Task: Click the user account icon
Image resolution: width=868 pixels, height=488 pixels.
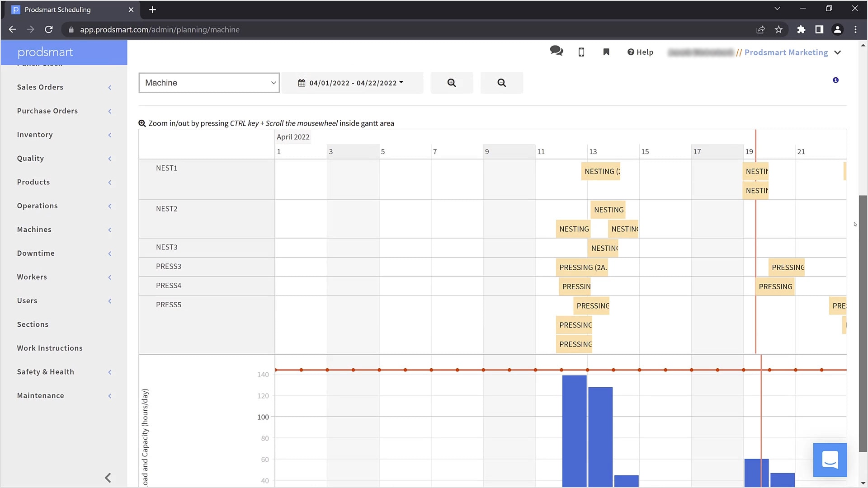Action: tap(838, 29)
